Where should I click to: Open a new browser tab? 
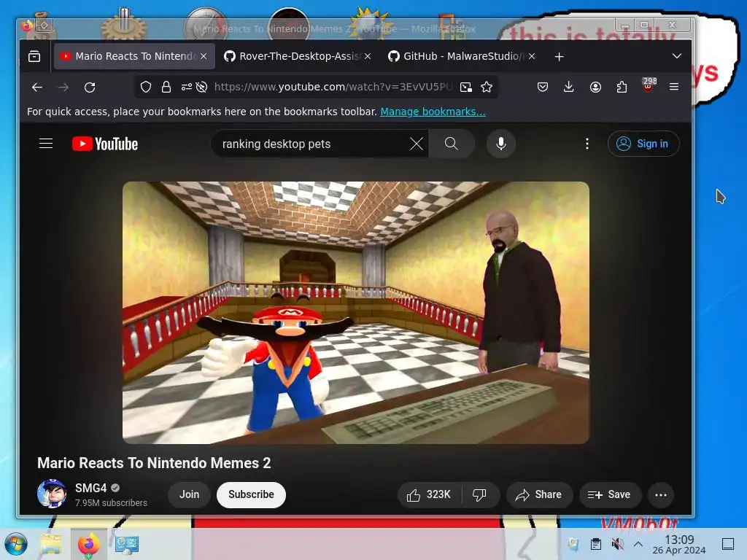click(x=560, y=57)
